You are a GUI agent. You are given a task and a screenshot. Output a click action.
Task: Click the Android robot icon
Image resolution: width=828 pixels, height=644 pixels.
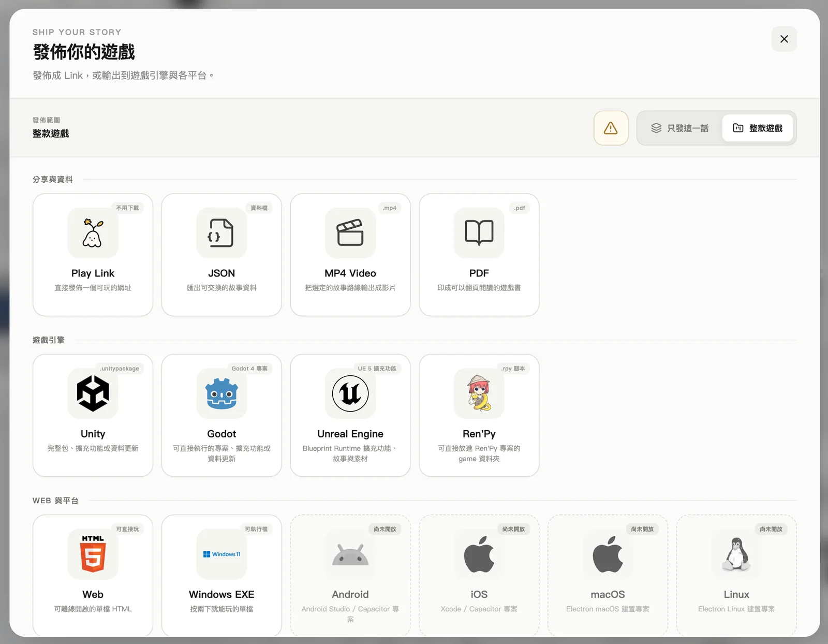[x=350, y=554]
